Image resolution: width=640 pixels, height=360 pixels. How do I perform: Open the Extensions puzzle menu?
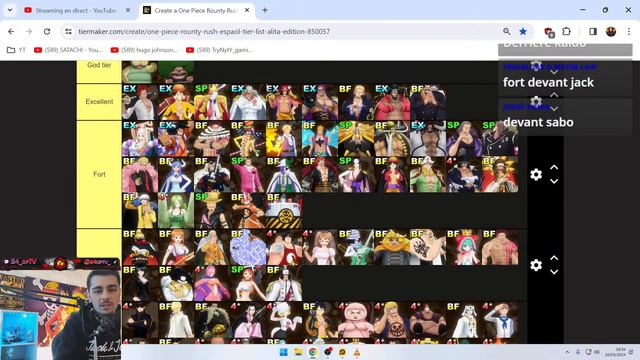point(567,31)
